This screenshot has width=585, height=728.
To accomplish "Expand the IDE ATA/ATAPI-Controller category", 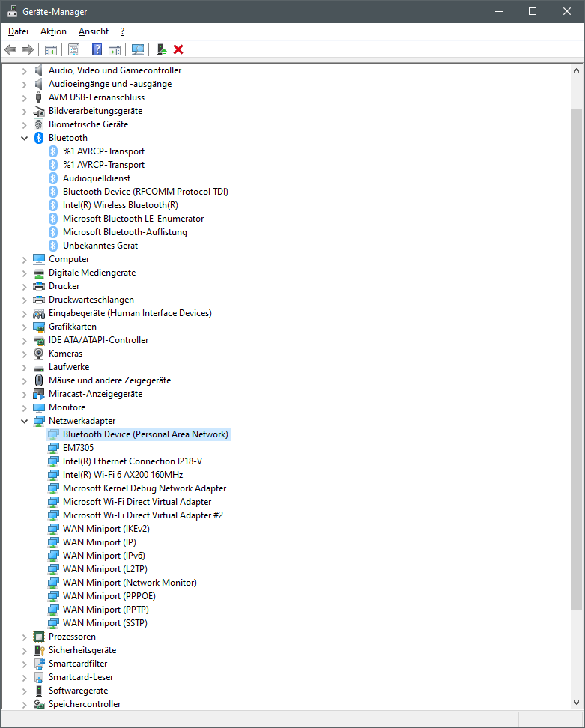I will coord(25,341).
